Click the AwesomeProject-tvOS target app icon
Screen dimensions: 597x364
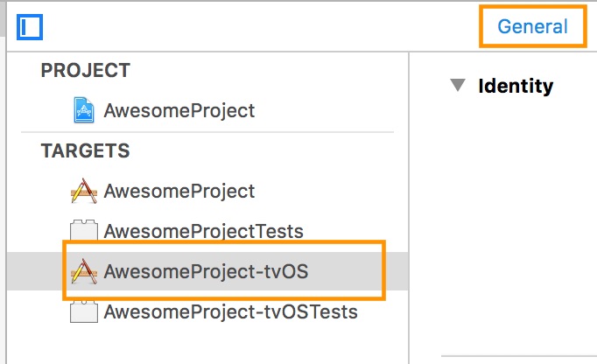[x=83, y=271]
